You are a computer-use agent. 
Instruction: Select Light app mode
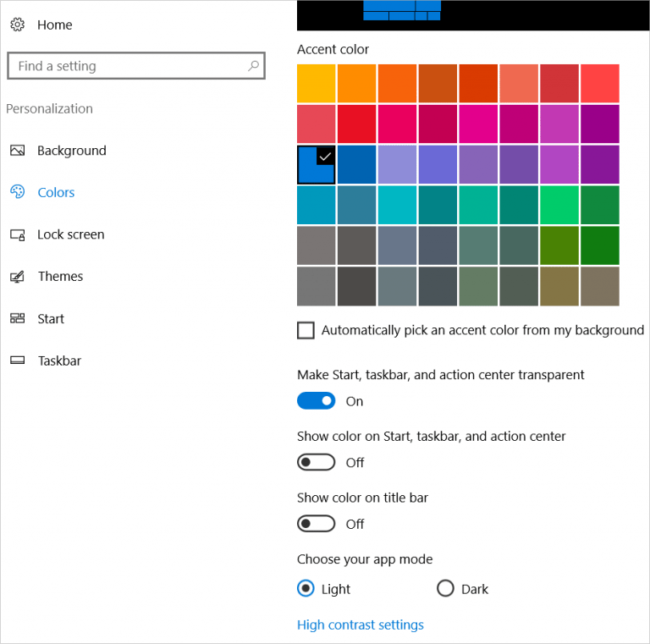(x=306, y=588)
